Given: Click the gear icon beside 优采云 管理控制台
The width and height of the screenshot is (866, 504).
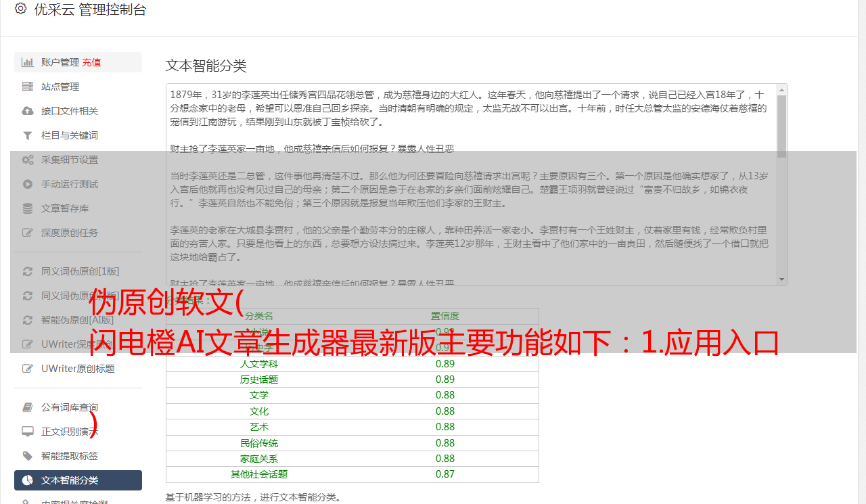Looking at the screenshot, I should pyautogui.click(x=20, y=9).
